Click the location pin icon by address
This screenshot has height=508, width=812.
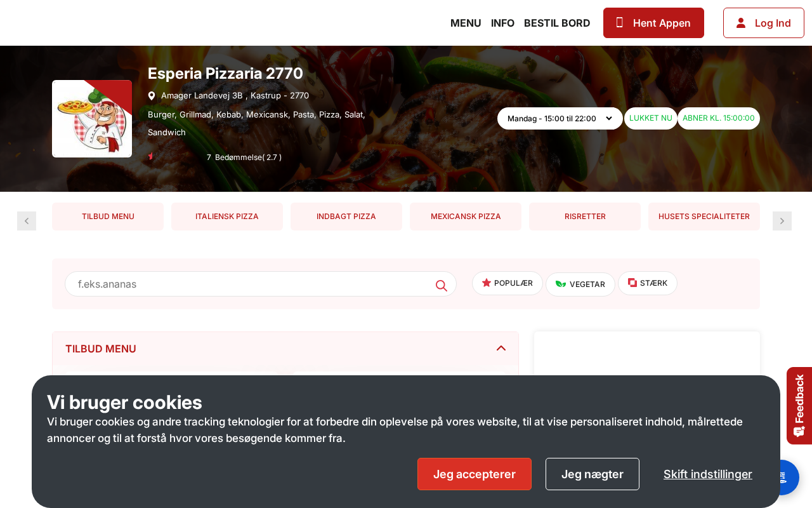point(152,96)
